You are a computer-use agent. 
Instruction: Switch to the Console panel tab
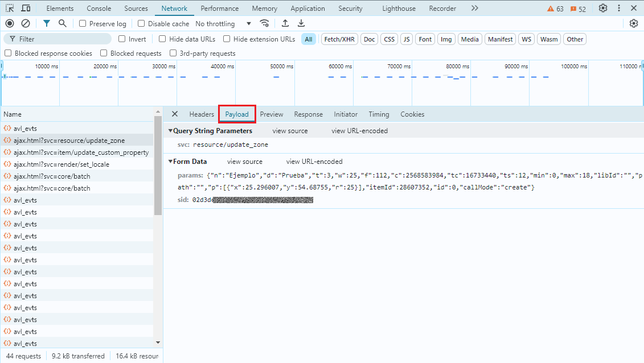coord(99,9)
